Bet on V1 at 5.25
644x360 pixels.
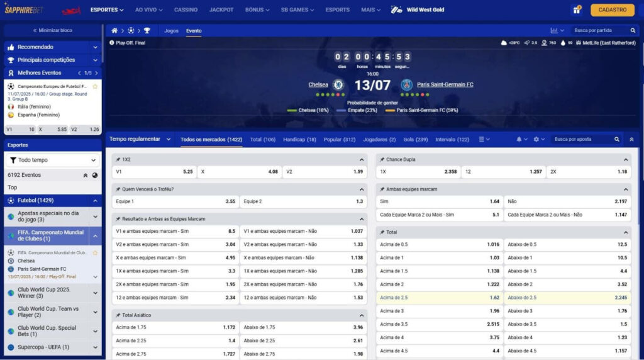click(154, 172)
